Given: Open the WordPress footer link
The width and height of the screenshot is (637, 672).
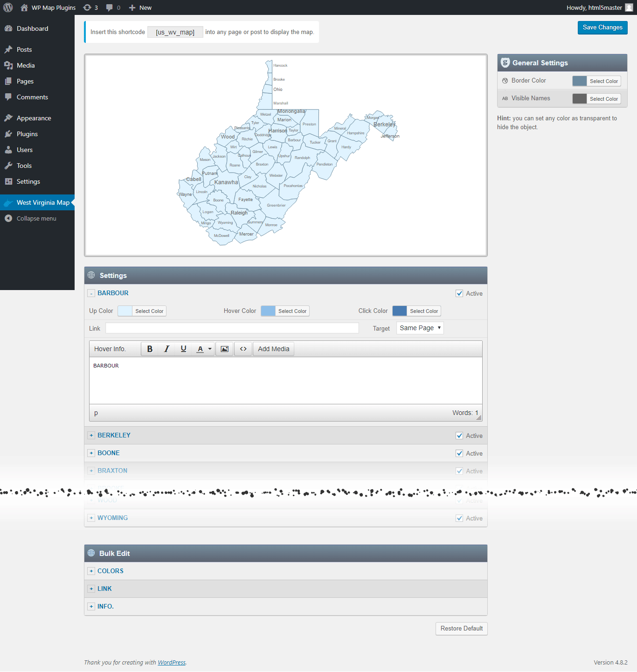Looking at the screenshot, I should pos(172,663).
